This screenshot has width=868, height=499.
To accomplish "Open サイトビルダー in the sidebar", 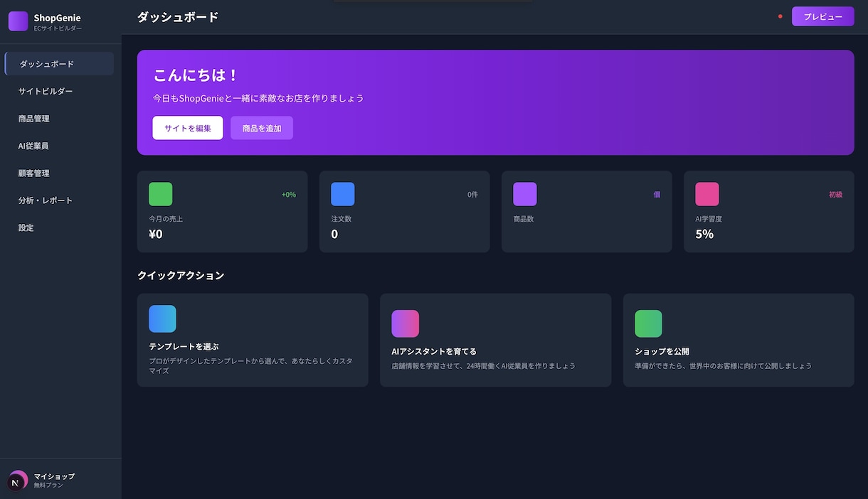I will point(59,91).
